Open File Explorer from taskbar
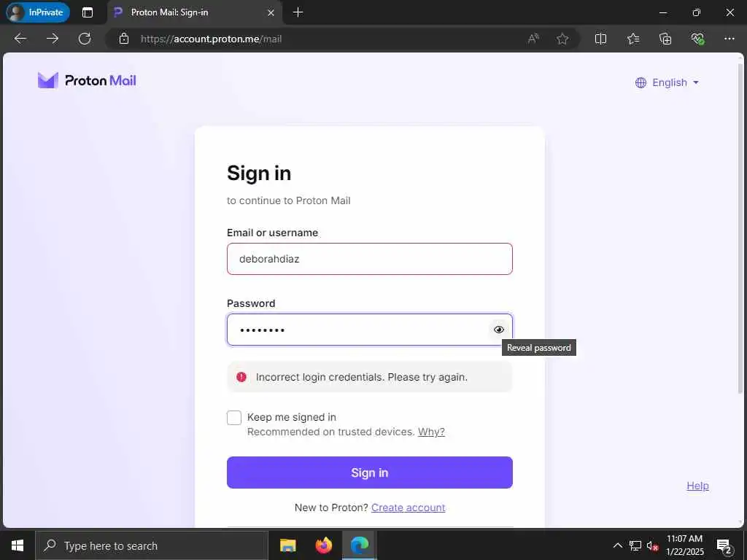747x560 pixels. coord(287,545)
